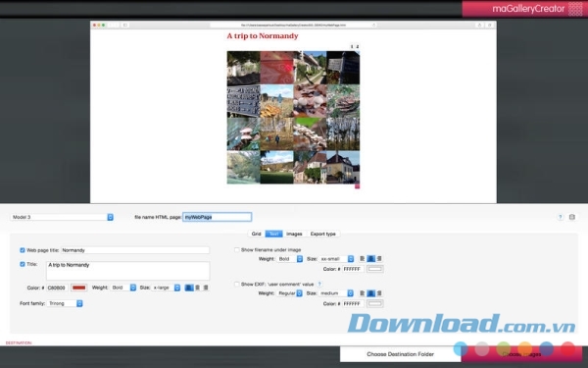Image resolution: width=588 pixels, height=368 pixels.
Task: Align the title text right
Action: 206,288
